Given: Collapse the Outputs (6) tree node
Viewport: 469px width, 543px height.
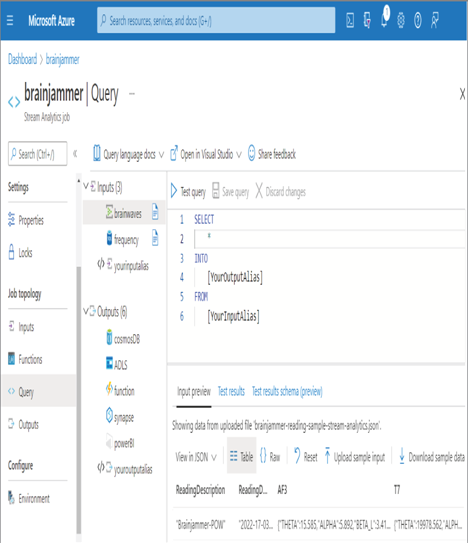Looking at the screenshot, I should tap(86, 311).
